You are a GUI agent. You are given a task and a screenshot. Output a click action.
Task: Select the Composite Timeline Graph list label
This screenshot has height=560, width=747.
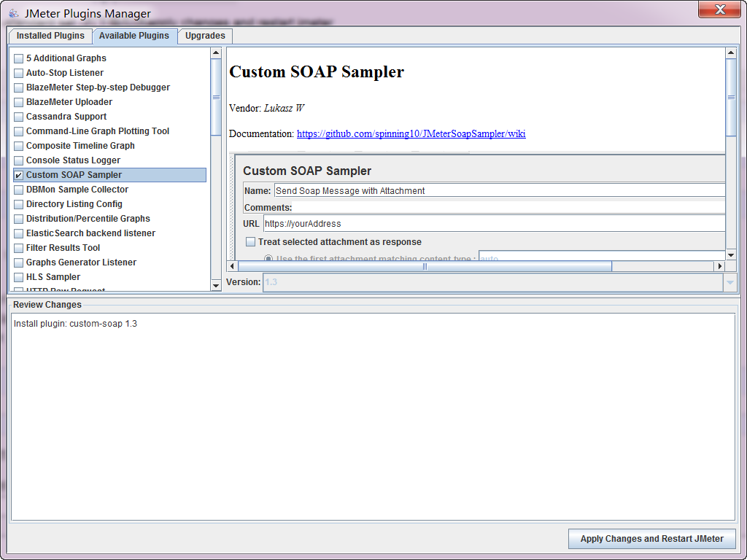click(80, 146)
